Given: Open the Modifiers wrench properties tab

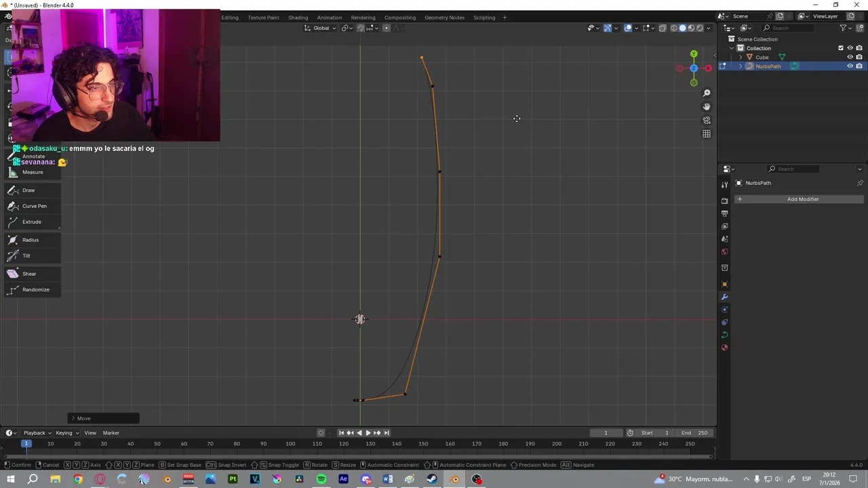Looking at the screenshot, I should pos(724,297).
